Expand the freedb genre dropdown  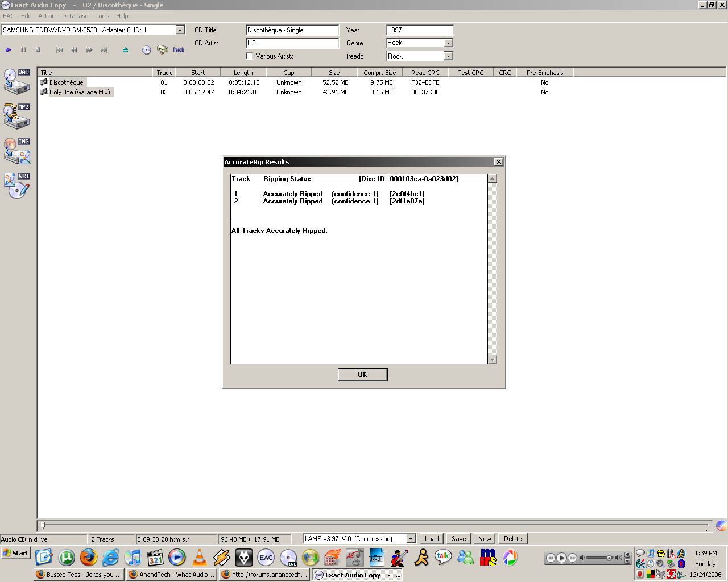point(449,56)
